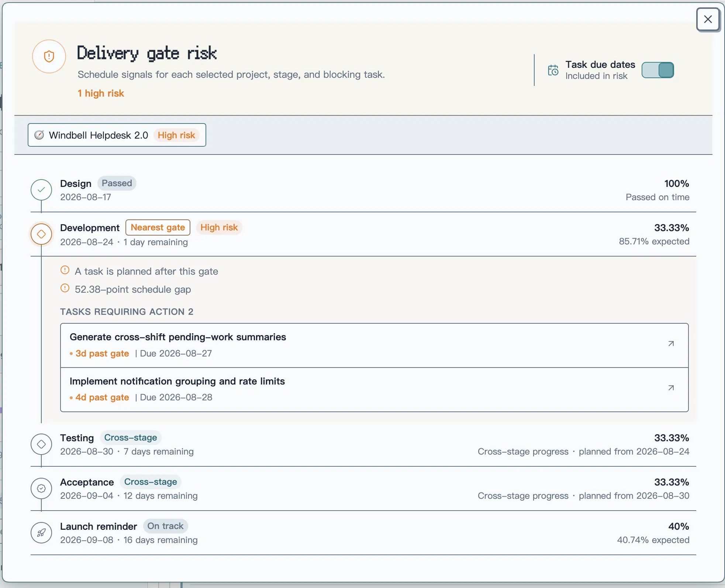725x588 pixels.
Task: Click the Development stage diamond icon
Action: point(41,234)
